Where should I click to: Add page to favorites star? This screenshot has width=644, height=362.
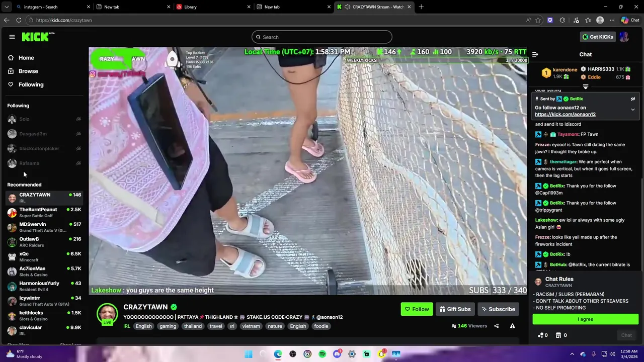click(x=538, y=20)
